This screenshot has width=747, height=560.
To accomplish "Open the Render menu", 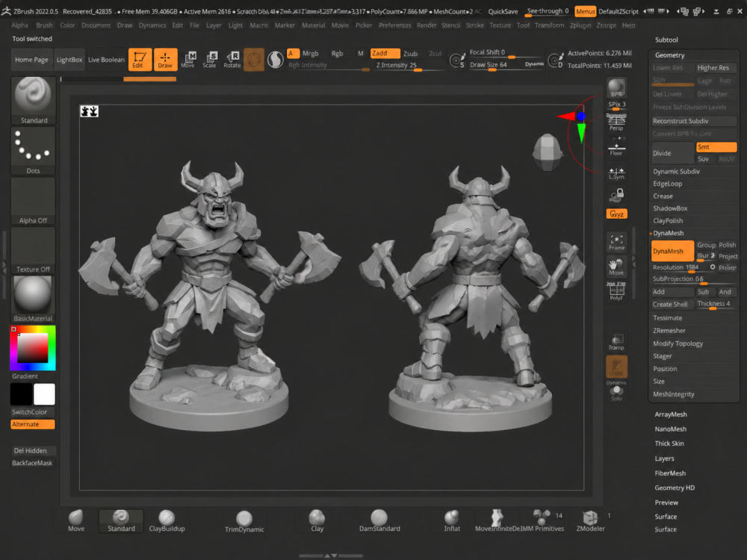I will tap(427, 25).
